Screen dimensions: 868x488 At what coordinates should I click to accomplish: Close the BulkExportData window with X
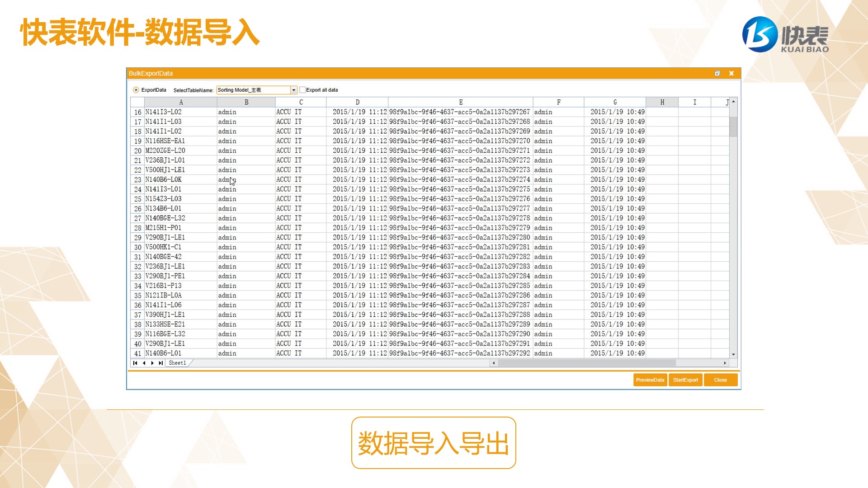pos(731,73)
